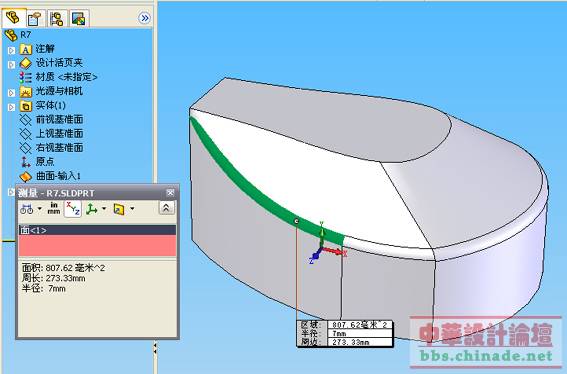The height and width of the screenshot is (374, 567).
Task: Collapse the Measure dialog with chevron button
Action: (x=166, y=208)
